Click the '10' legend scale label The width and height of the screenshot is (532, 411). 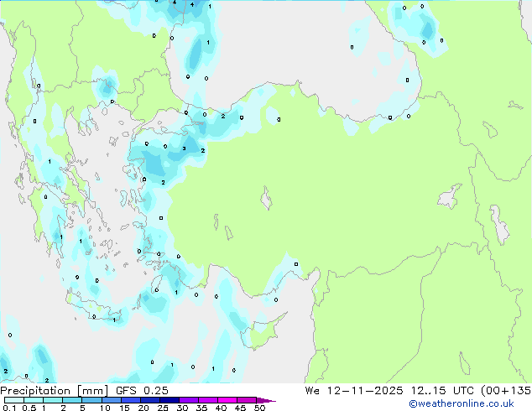point(105,408)
